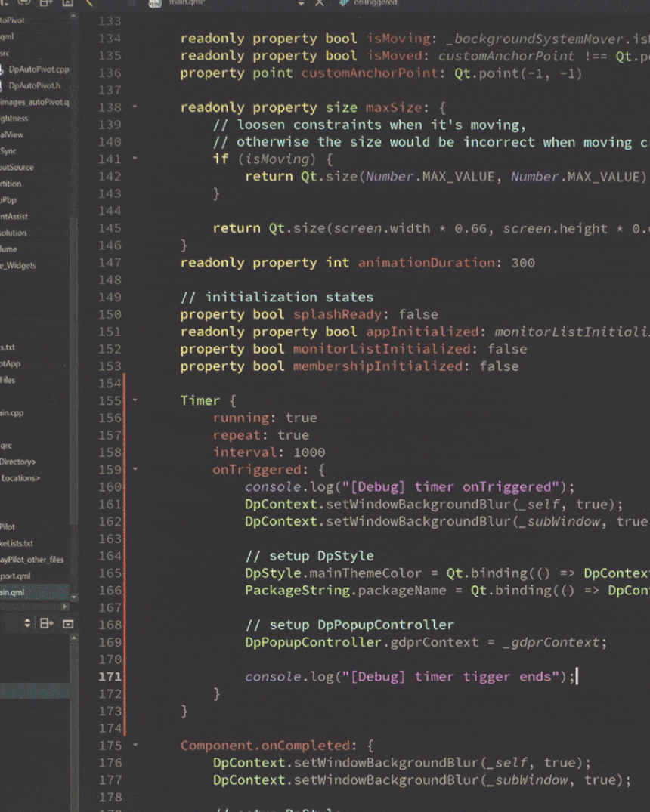Collapse the maxSize block at line 138
This screenshot has width=650, height=812.
click(135, 107)
